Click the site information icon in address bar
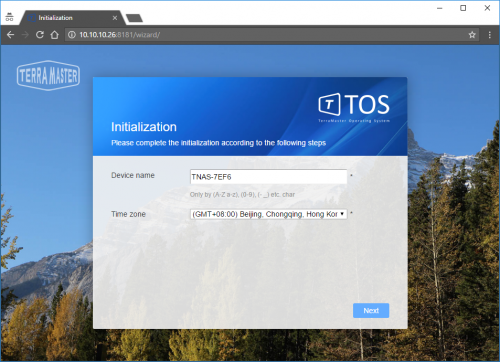The image size is (500, 362). (x=72, y=35)
